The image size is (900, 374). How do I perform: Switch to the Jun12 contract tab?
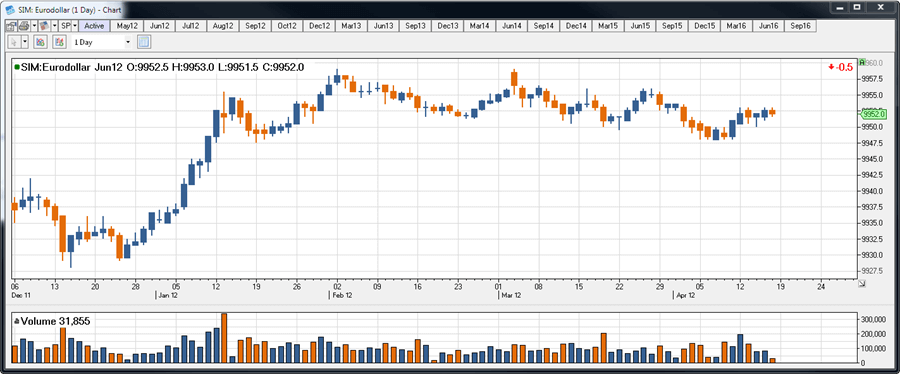click(159, 26)
